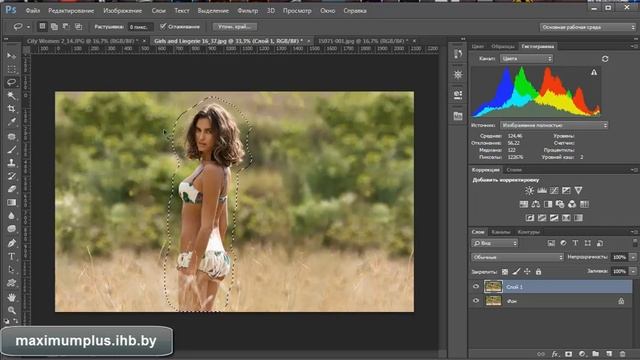The width and height of the screenshot is (640, 360).
Task: Switch to City Women 2_14.JPG document tab
Action: click(x=83, y=41)
